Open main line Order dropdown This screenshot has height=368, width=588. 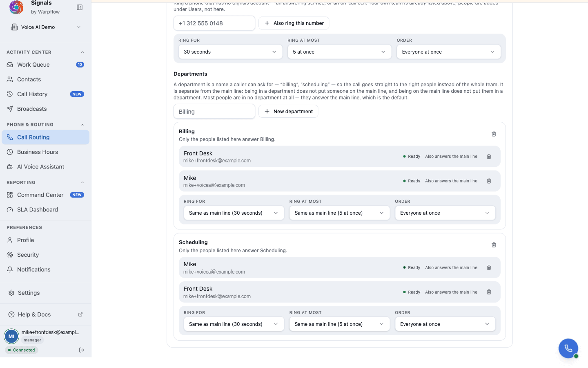[x=449, y=52]
